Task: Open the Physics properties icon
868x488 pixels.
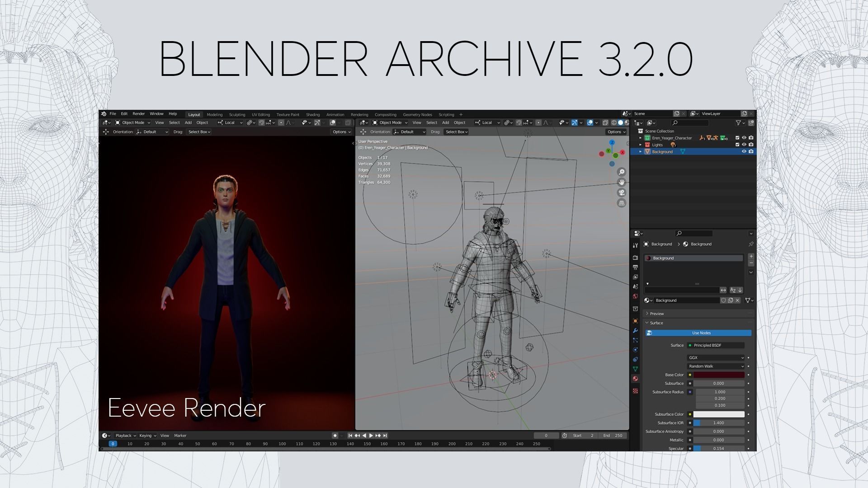Action: tap(635, 350)
